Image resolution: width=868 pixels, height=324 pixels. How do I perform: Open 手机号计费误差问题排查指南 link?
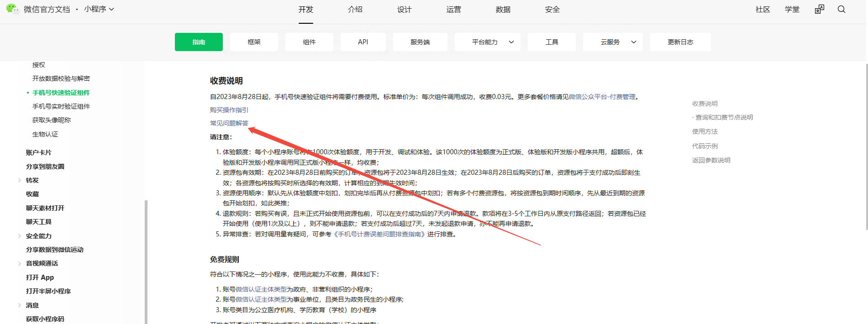379,234
